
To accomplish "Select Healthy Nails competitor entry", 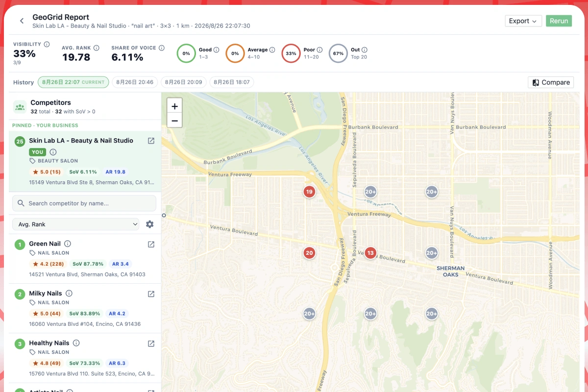I will pyautogui.click(x=85, y=358).
